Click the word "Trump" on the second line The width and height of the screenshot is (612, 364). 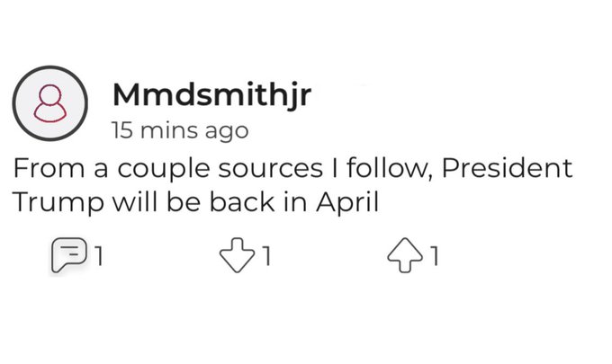tap(50, 202)
